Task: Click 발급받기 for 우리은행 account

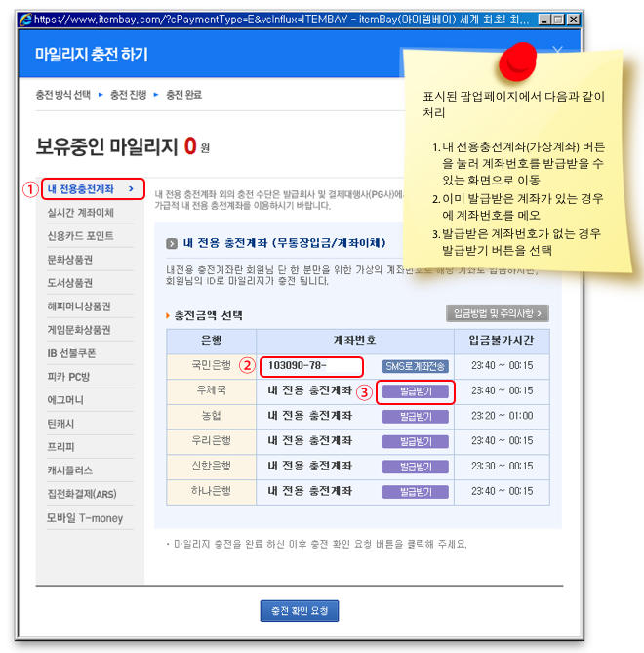Action: click(416, 441)
